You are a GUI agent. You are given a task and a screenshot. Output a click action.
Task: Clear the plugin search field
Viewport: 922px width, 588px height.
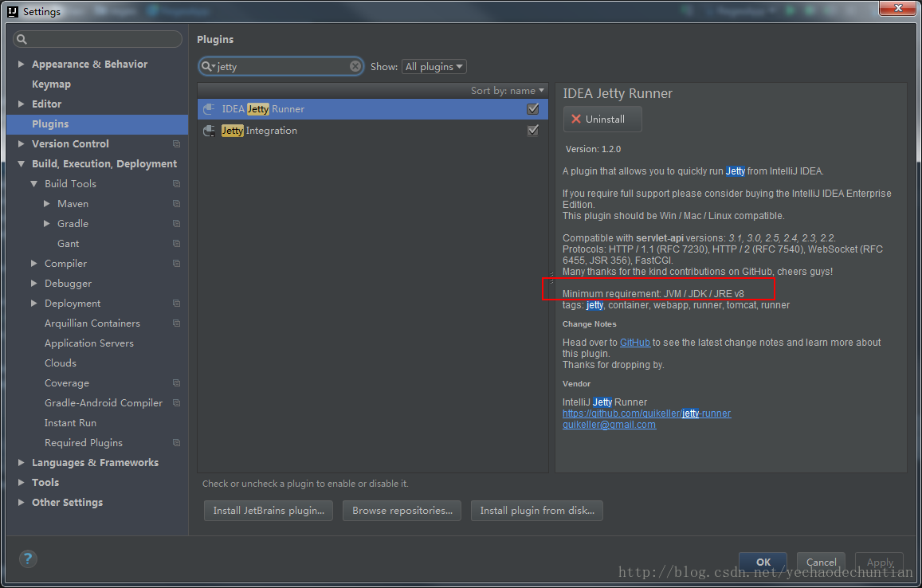tap(355, 66)
